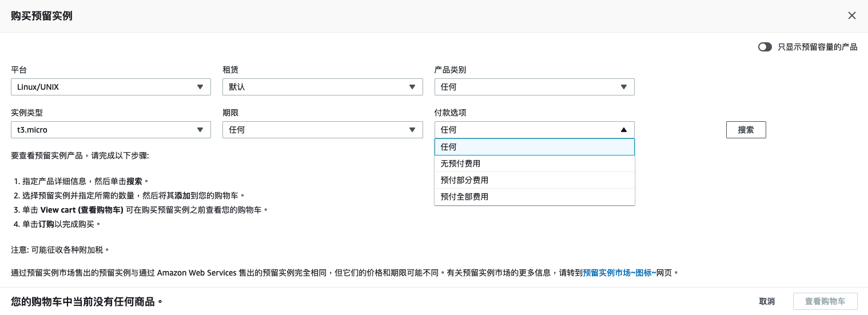Toggle 只显示预留容量的产品 switch

coord(765,47)
